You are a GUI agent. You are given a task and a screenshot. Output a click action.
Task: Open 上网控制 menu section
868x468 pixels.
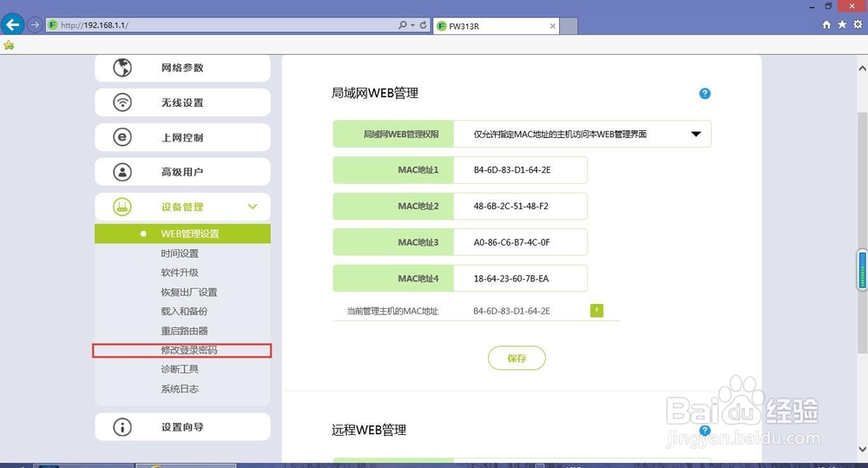(x=182, y=137)
